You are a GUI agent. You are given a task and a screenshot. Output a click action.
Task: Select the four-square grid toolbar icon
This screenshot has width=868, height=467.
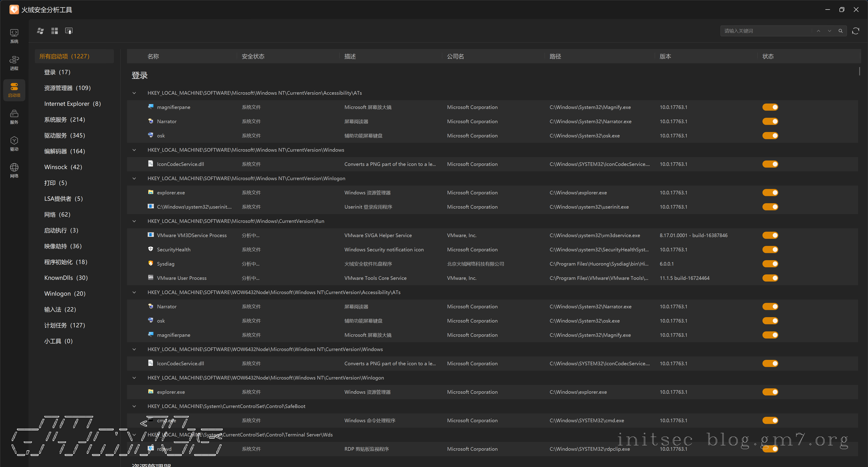[54, 31]
